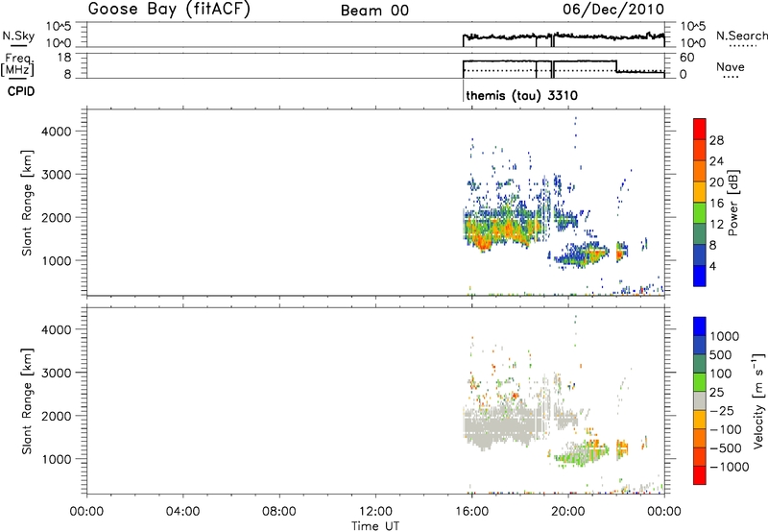The image size is (768, 532).
Task: Click the 'Time UT' axis label
Action: point(375,526)
